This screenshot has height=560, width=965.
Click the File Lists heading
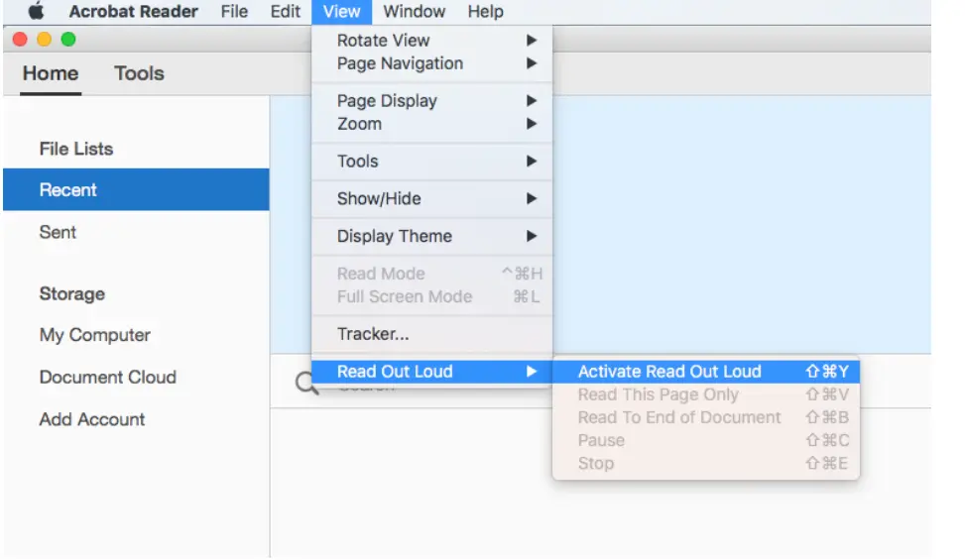76,149
